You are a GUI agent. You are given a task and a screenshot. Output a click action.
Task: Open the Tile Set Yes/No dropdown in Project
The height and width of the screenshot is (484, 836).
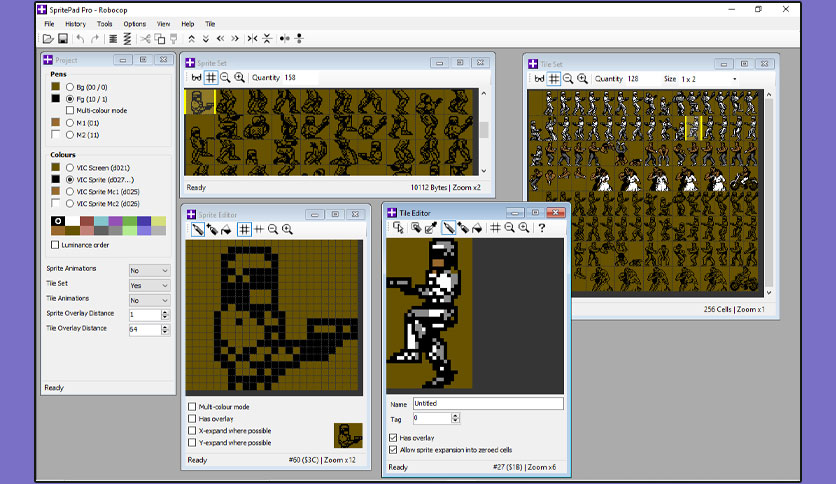click(x=149, y=285)
